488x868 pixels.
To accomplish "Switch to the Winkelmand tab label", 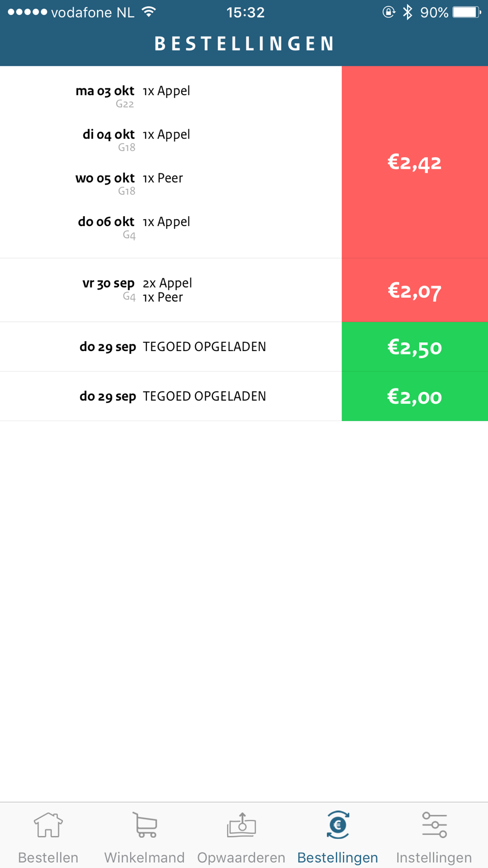I will pos(144,857).
